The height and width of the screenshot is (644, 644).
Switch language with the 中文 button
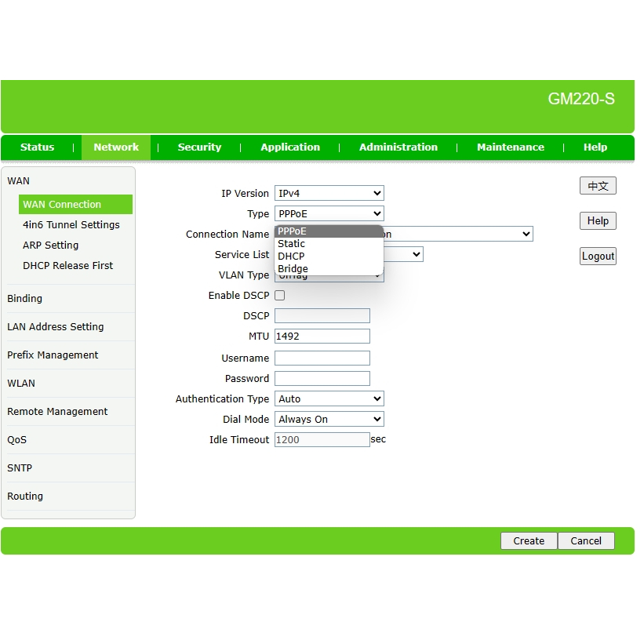598,186
